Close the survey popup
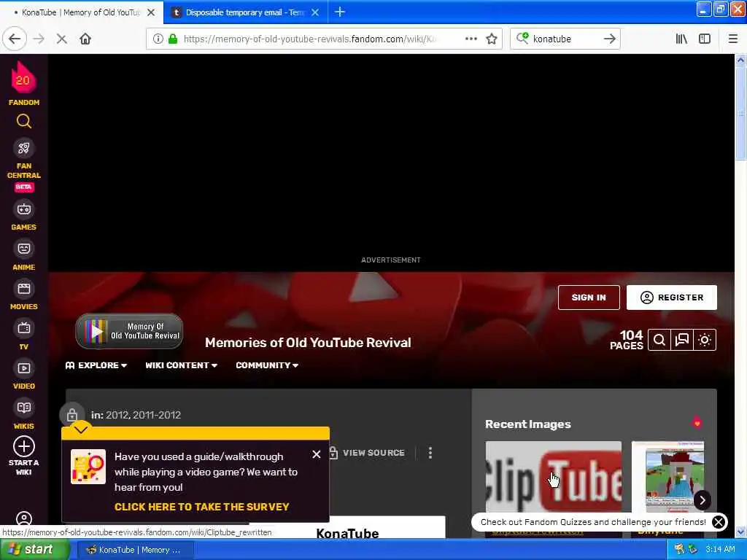The image size is (747, 560). 317,454
